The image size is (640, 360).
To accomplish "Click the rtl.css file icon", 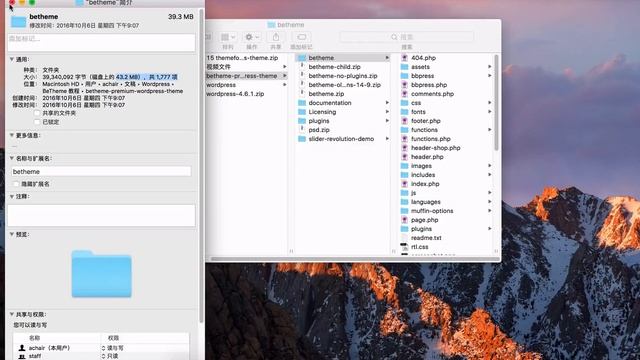I will click(x=404, y=247).
